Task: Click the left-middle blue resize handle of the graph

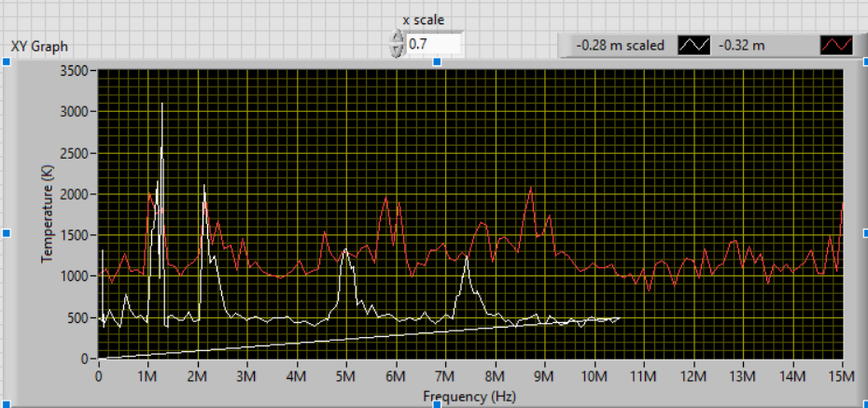Action: (7, 232)
